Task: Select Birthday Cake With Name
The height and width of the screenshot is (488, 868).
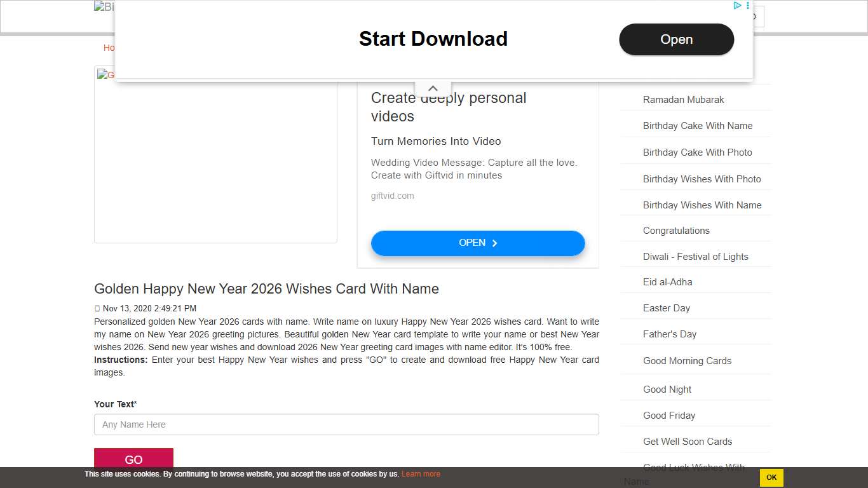Action: click(697, 125)
